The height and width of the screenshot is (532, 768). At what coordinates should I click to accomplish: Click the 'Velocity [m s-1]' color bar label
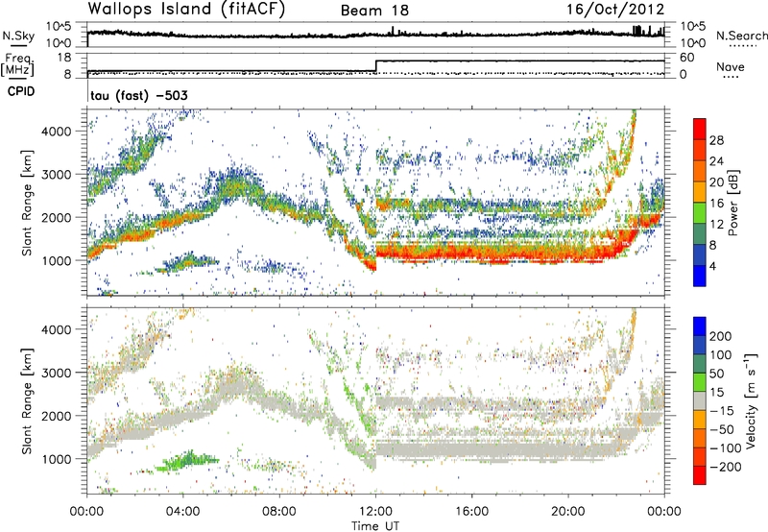pyautogui.click(x=751, y=400)
